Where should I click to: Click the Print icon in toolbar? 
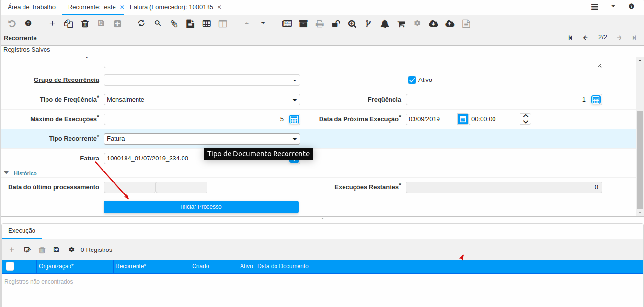320,23
